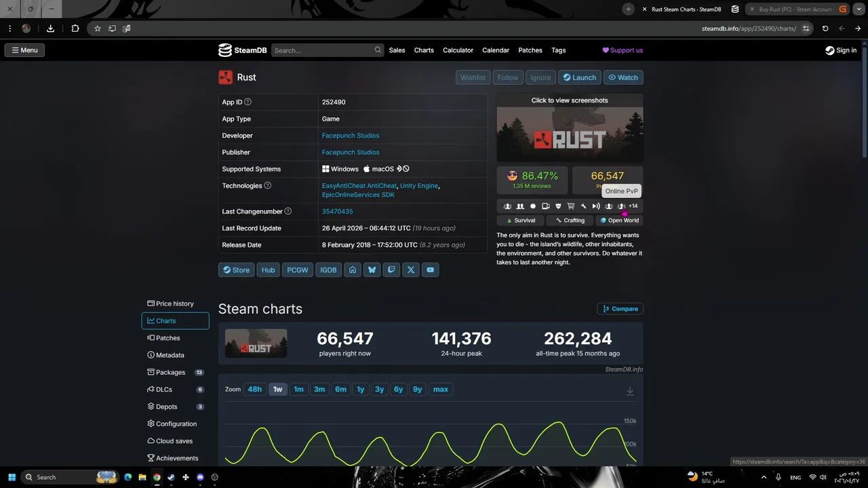Open the chart export download icon
Screen dimensions: 868x488
coord(630,390)
